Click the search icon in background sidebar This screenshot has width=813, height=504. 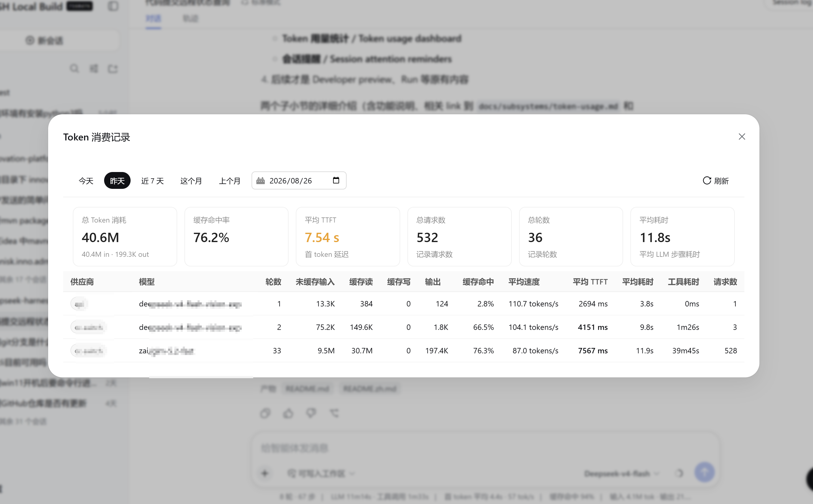(x=74, y=68)
